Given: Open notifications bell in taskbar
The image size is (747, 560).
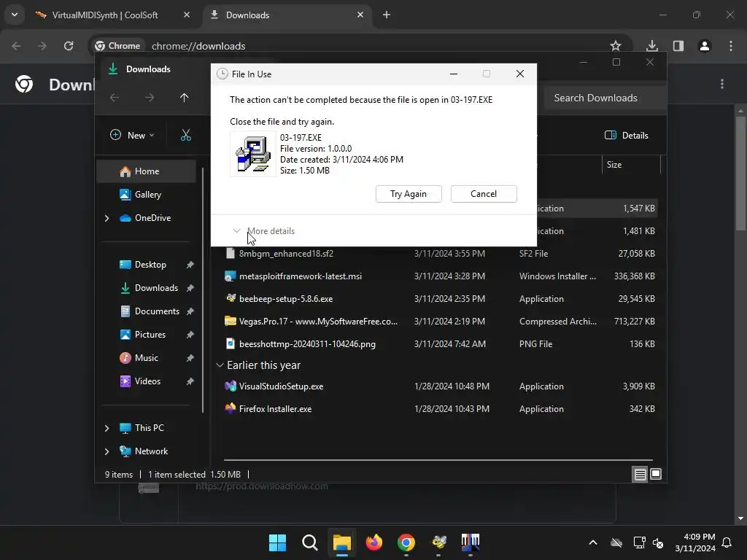Looking at the screenshot, I should tap(727, 542).
